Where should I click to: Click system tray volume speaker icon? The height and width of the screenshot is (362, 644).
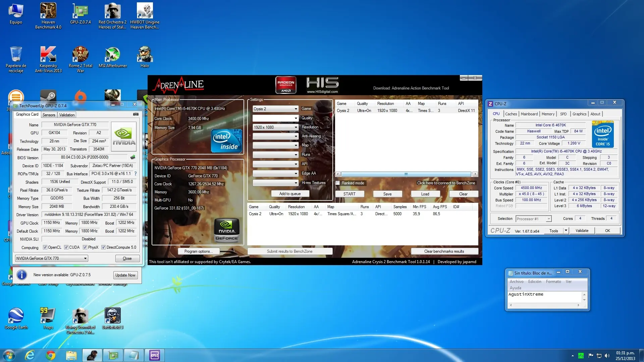(x=607, y=356)
